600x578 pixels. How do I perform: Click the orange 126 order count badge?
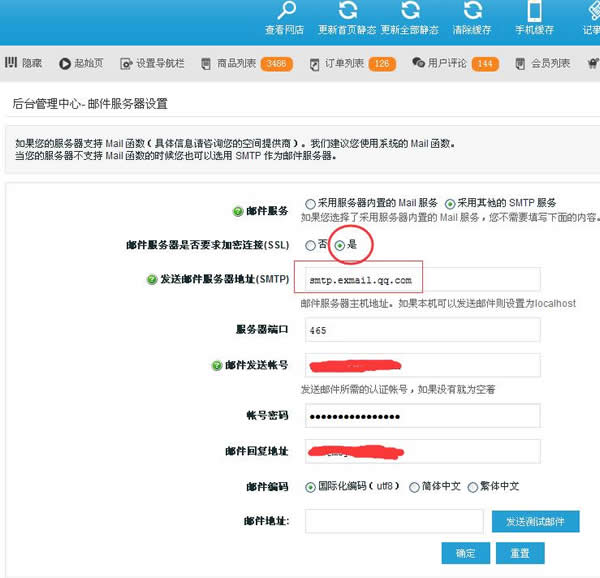[382, 63]
